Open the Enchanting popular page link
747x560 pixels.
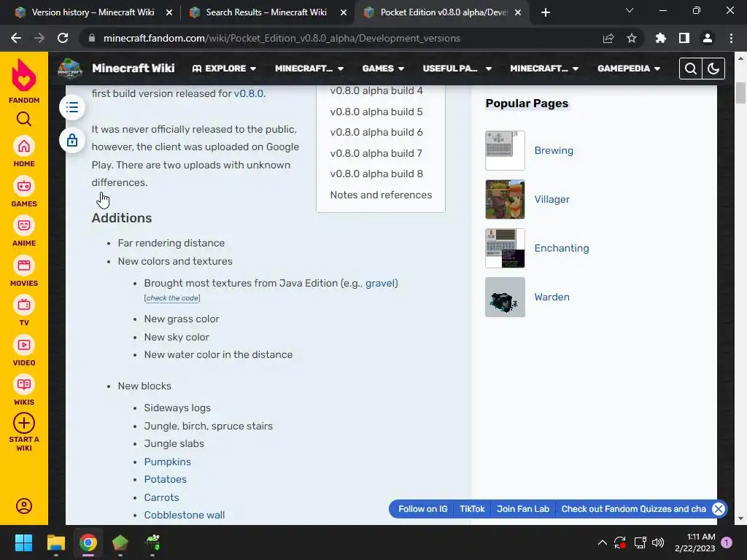(561, 248)
